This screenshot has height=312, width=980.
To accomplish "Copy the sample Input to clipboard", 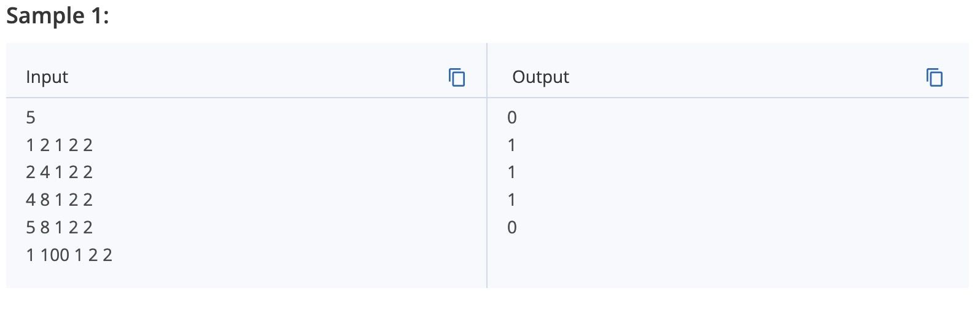I will click(x=457, y=77).
